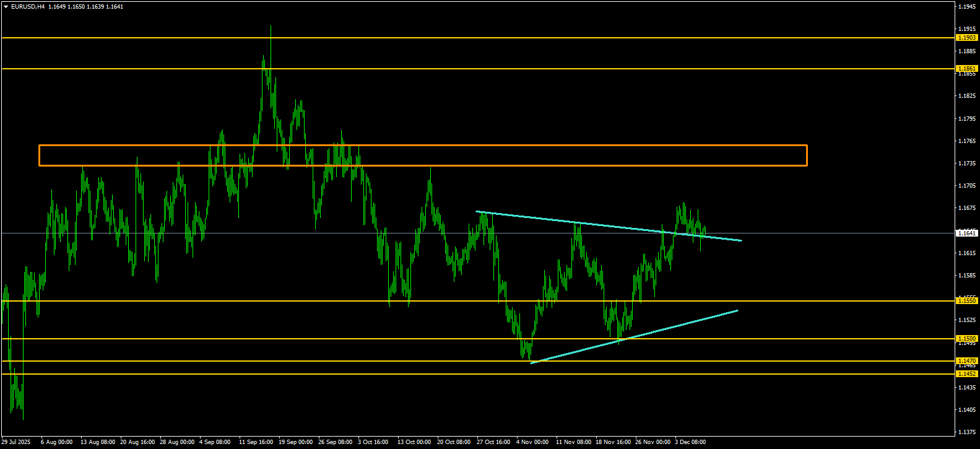Click the 1.1375 price axis value
Image resolution: width=980 pixels, height=449 pixels.
coord(967,432)
